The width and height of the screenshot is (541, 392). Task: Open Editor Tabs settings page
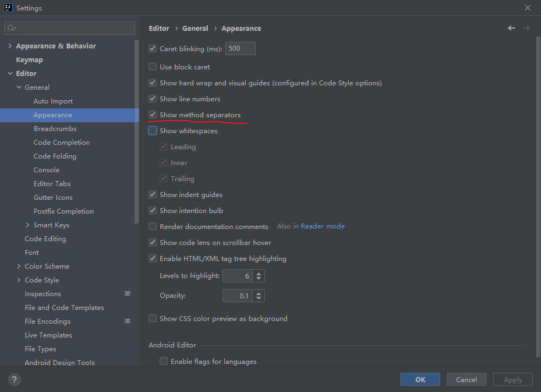coord(52,183)
